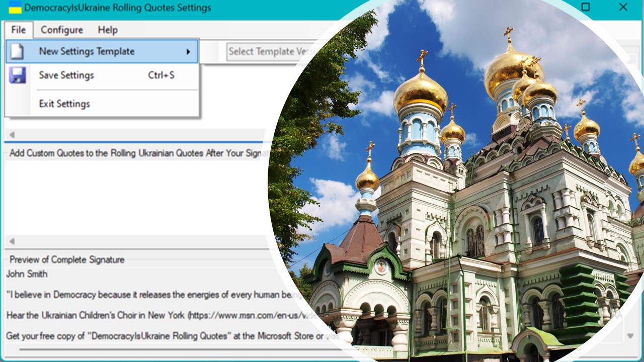Click the 'John Smith' signature line
The height and width of the screenshot is (362, 644).
[x=27, y=274]
